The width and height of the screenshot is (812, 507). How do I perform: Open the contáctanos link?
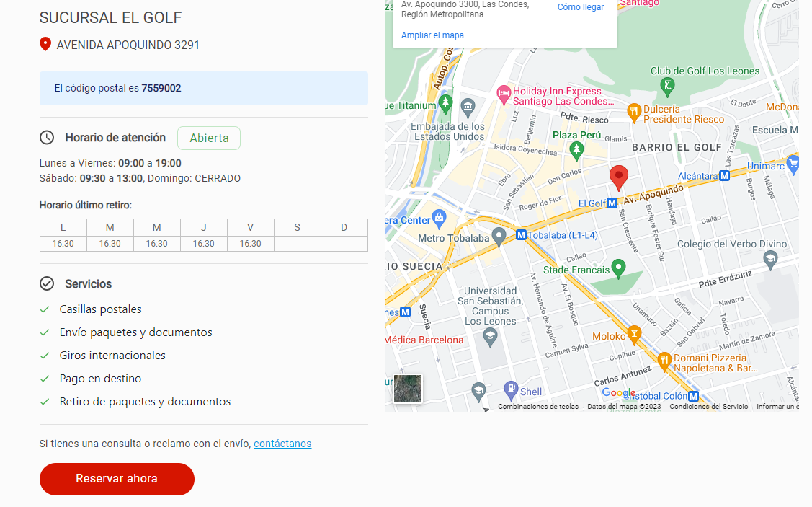click(282, 444)
